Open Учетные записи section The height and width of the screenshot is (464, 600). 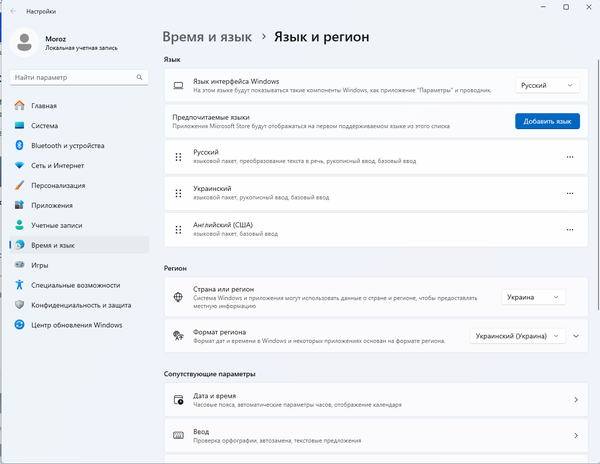click(x=79, y=225)
